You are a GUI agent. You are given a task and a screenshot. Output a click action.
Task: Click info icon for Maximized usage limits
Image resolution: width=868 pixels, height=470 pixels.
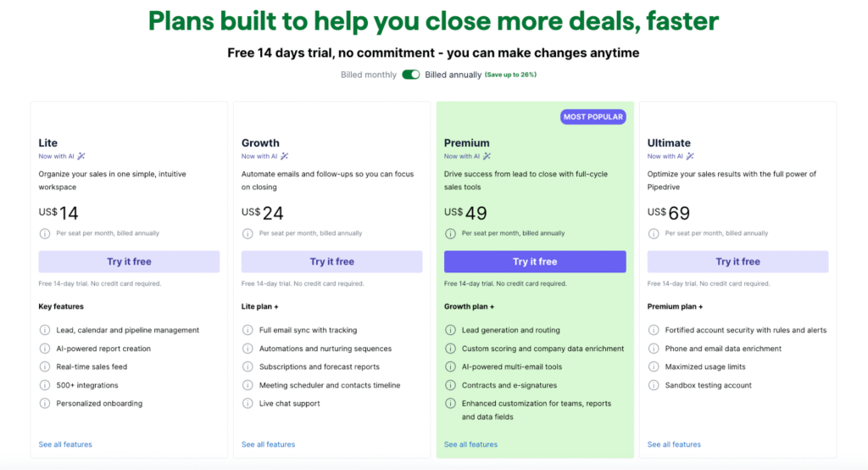tap(654, 366)
